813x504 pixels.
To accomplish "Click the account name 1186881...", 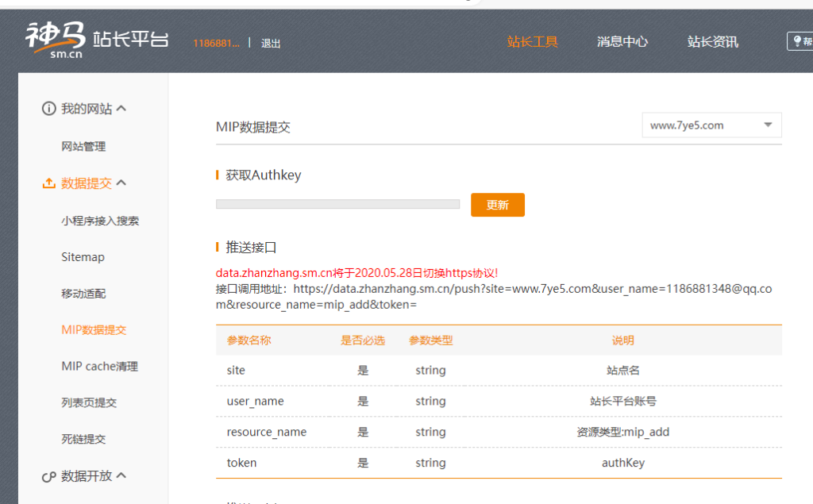I will 216,43.
